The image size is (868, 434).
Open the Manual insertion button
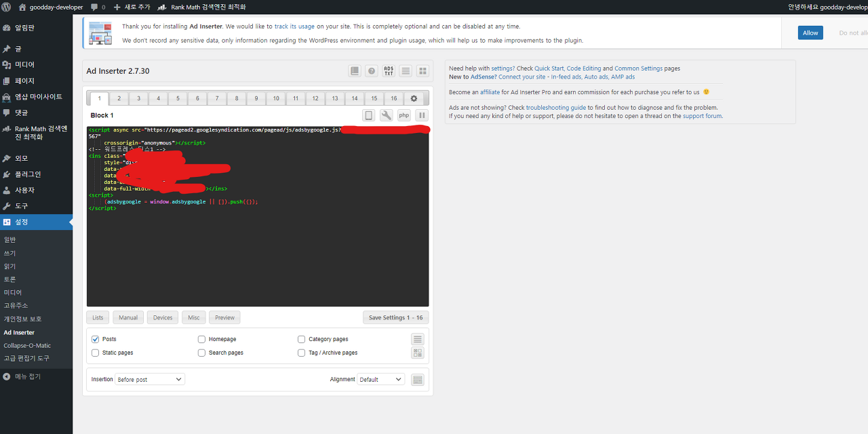[128, 317]
